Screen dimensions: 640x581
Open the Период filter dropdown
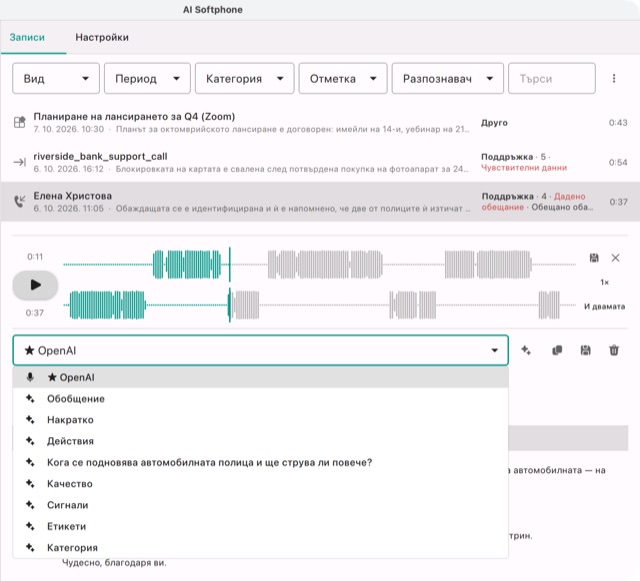[x=147, y=78]
